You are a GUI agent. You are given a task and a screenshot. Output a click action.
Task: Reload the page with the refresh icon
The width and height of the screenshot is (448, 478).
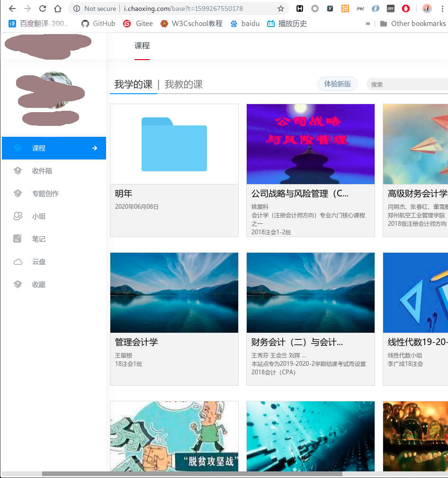pos(43,9)
